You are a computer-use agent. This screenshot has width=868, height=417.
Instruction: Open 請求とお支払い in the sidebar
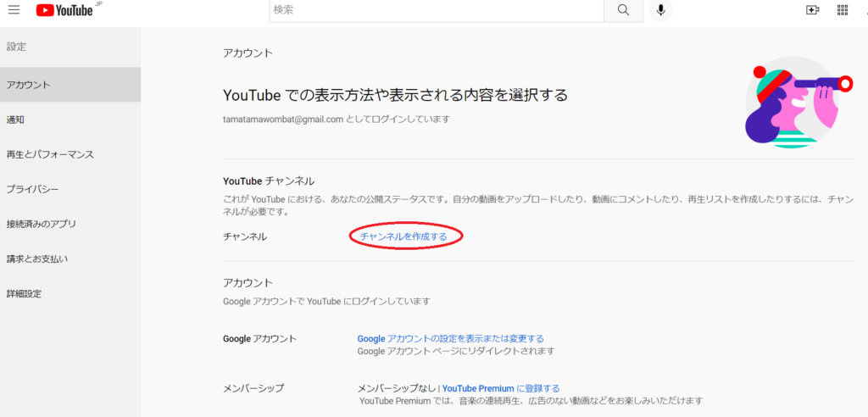point(70,259)
